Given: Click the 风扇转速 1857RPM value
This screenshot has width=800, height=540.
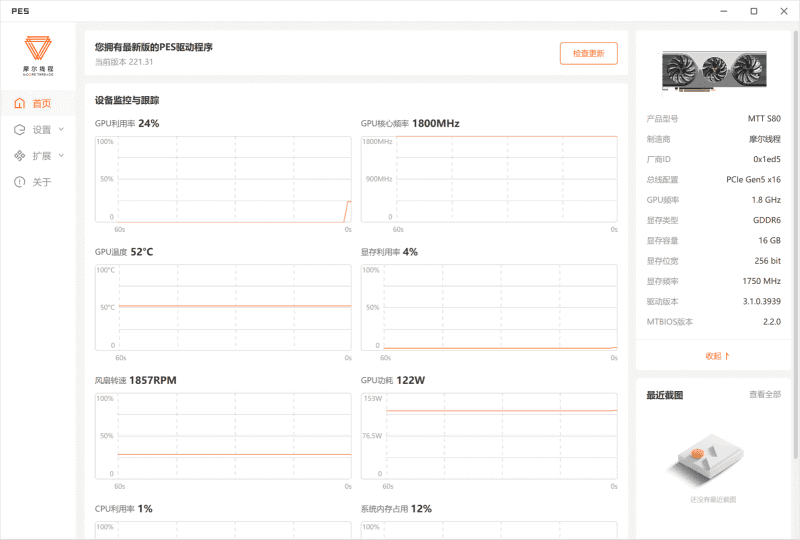Looking at the screenshot, I should click(x=153, y=380).
